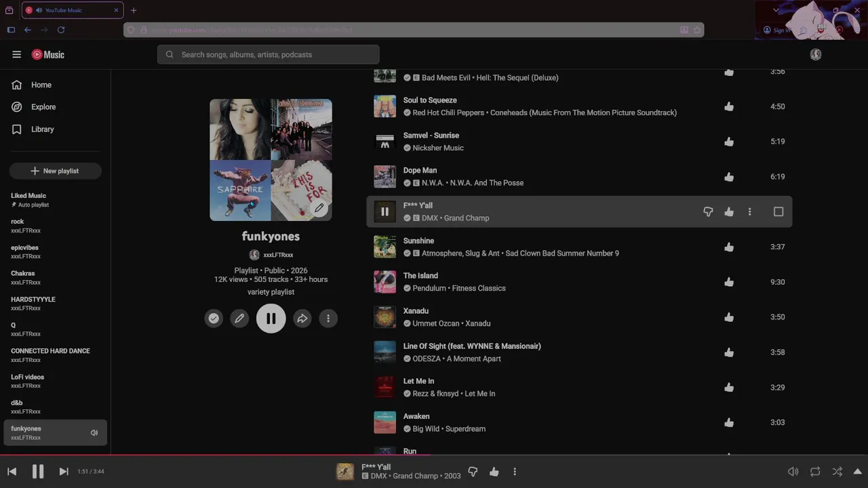This screenshot has height=488, width=868.
Task: Open playlist more options menu
Action: (328, 319)
